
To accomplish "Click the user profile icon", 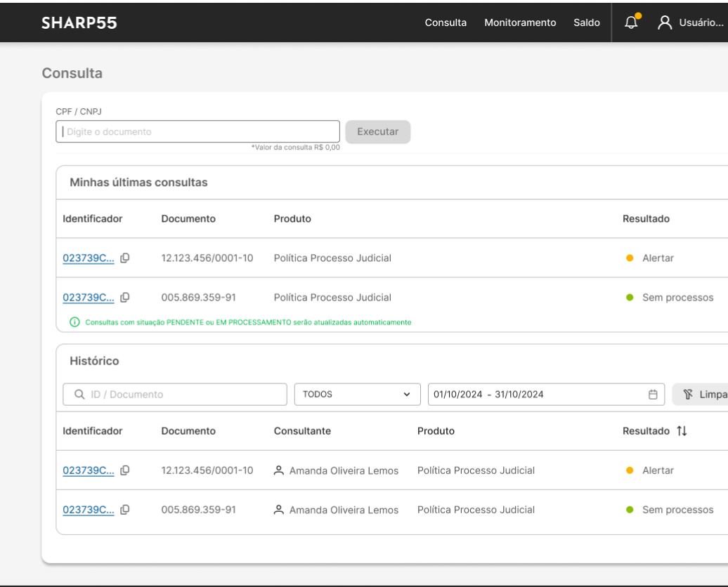I will [664, 22].
